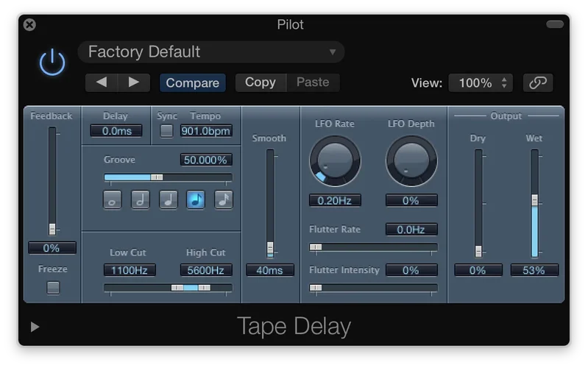Click the LFO Rate knob
This screenshot has width=588, height=368.
pos(335,161)
